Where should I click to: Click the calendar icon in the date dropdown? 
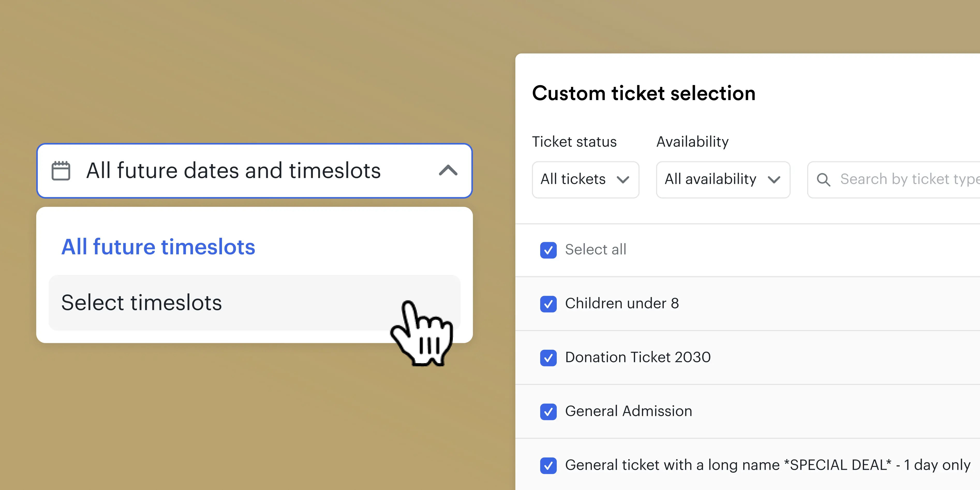(61, 171)
